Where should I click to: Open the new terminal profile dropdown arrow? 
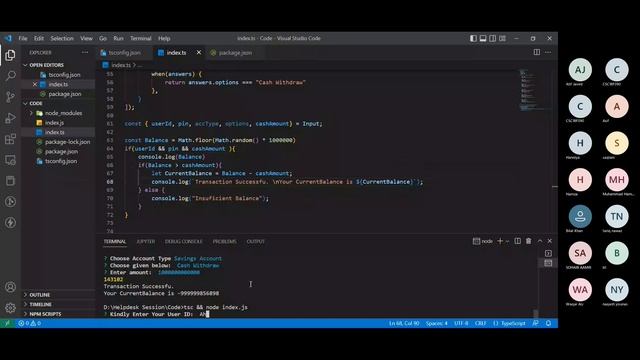coord(507,241)
